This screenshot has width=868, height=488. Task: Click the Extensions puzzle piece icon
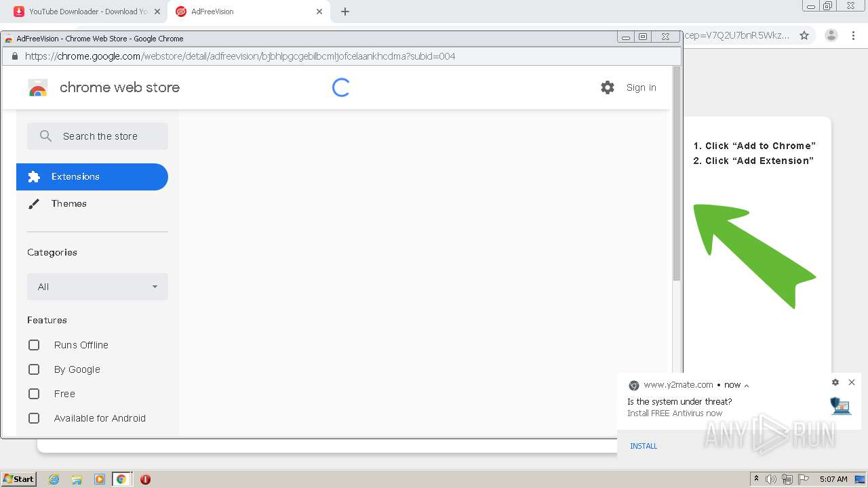(x=34, y=177)
